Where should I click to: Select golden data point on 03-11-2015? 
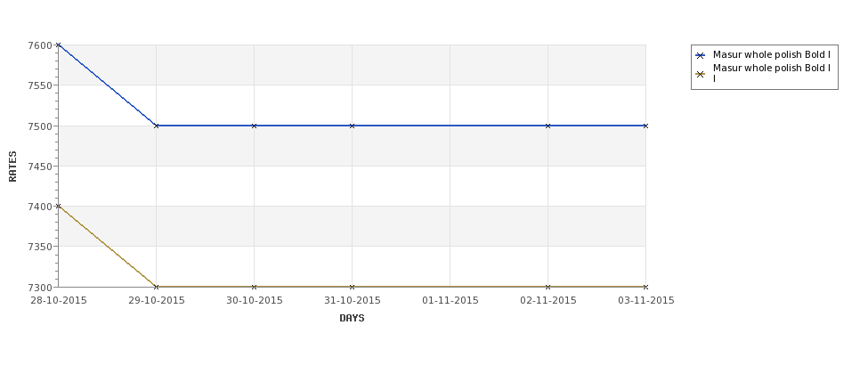pos(645,287)
